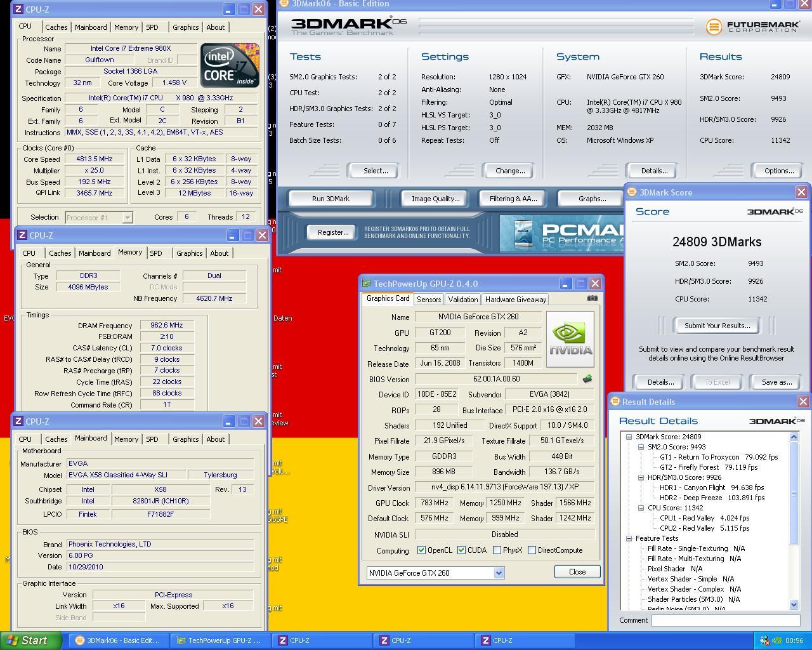This screenshot has width=812, height=650.
Task: Click the NVIDIA logo in GPU-Z
Action: (x=570, y=339)
